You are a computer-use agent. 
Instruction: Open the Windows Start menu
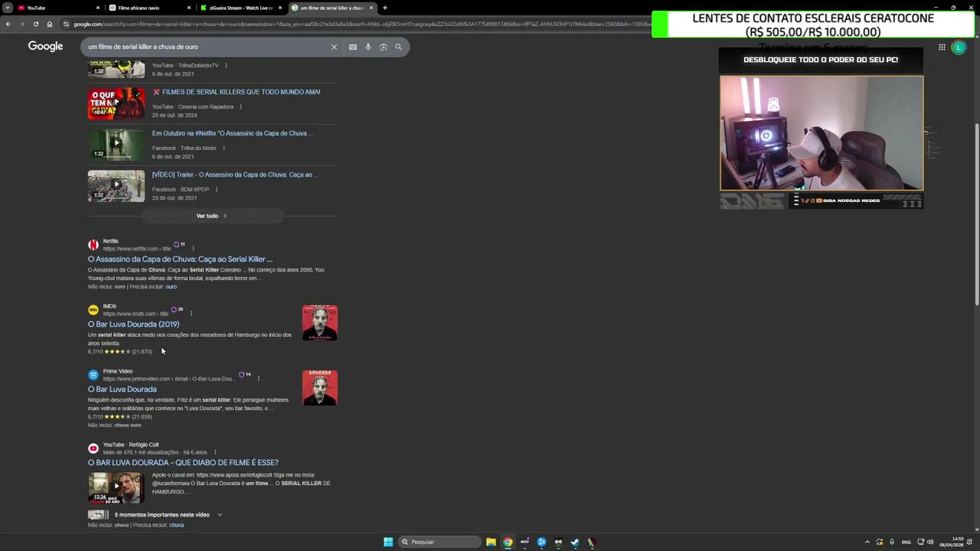[388, 542]
